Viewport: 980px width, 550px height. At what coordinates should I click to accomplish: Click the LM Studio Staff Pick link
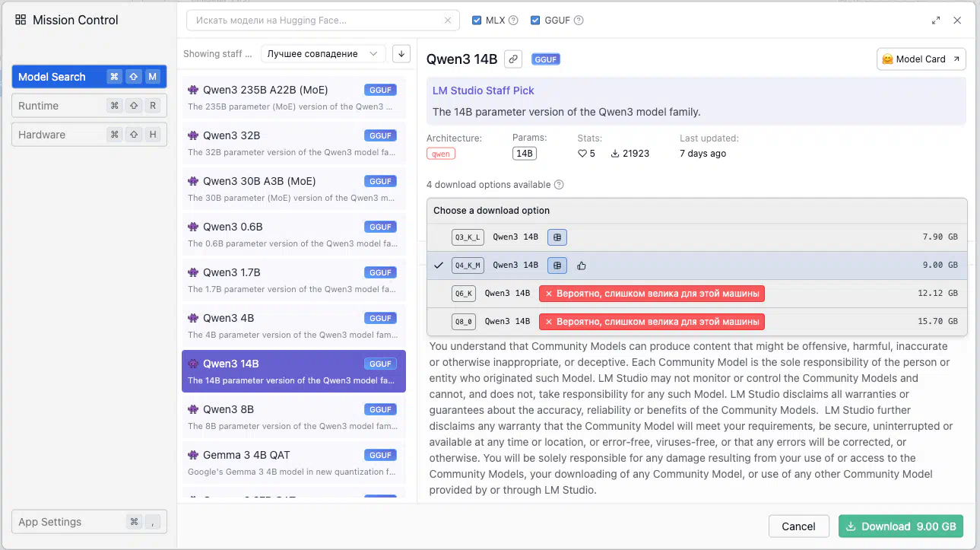[484, 91]
